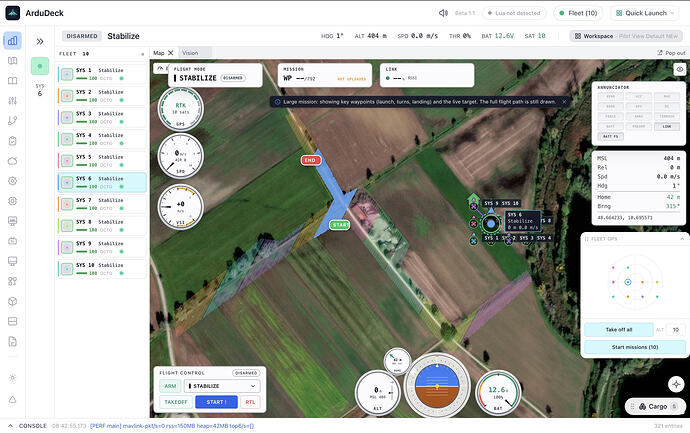Open the monitor graph sidebar icon
Image resolution: width=690 pixels, height=433 pixels.
point(12,221)
